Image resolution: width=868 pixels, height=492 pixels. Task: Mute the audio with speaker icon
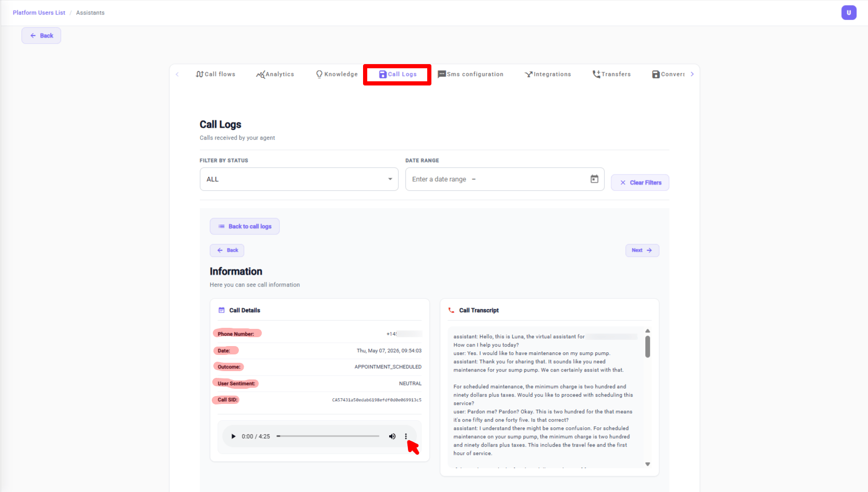coord(392,437)
